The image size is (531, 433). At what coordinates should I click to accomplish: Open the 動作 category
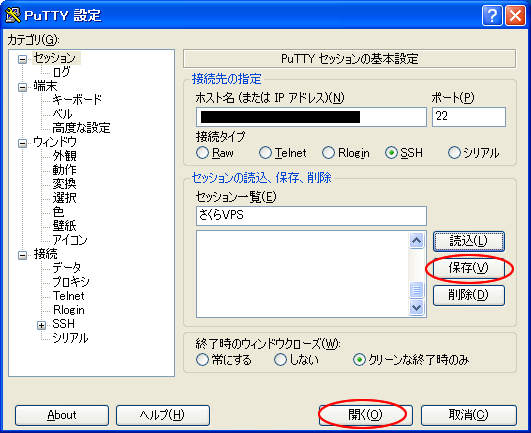pyautogui.click(x=64, y=170)
